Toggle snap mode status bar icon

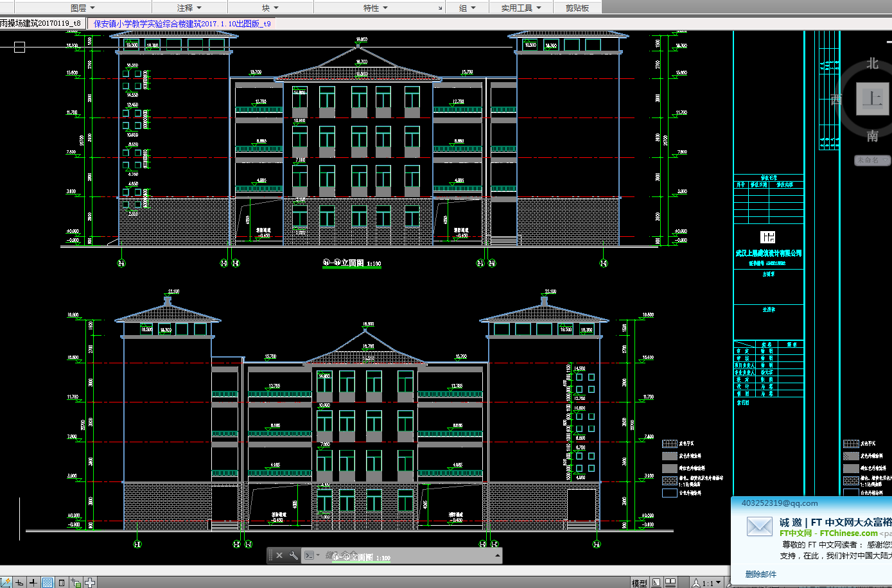pos(19,582)
